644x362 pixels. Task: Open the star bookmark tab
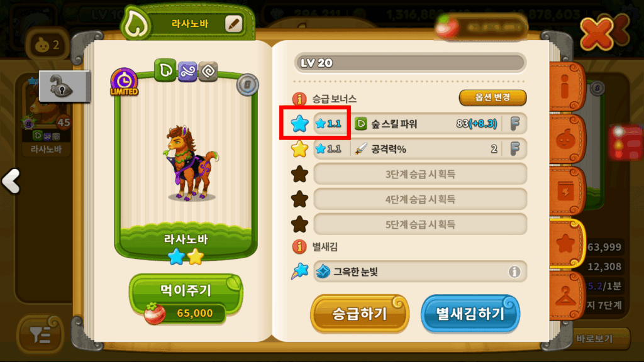(x=567, y=243)
